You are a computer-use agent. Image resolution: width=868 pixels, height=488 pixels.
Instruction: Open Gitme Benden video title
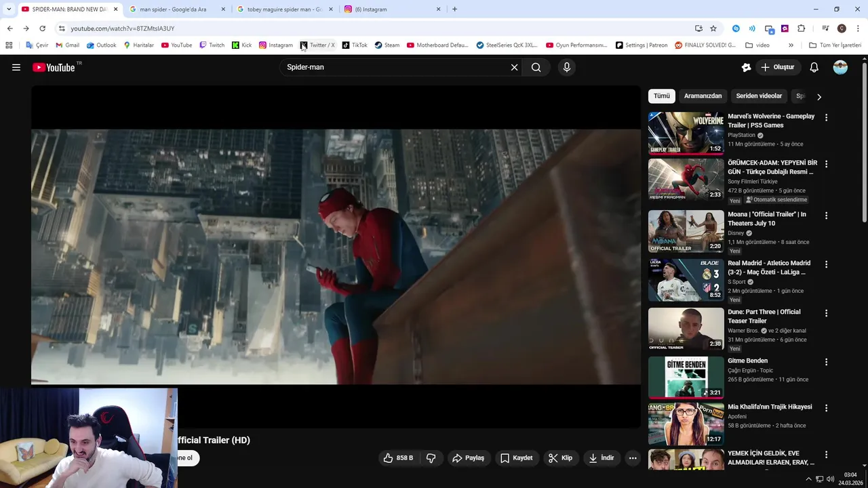[x=747, y=361]
